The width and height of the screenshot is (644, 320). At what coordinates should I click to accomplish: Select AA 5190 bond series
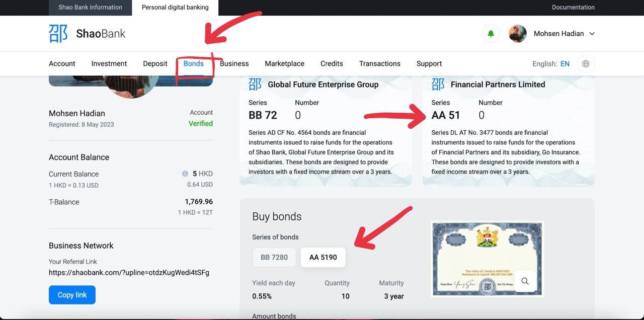pos(323,257)
